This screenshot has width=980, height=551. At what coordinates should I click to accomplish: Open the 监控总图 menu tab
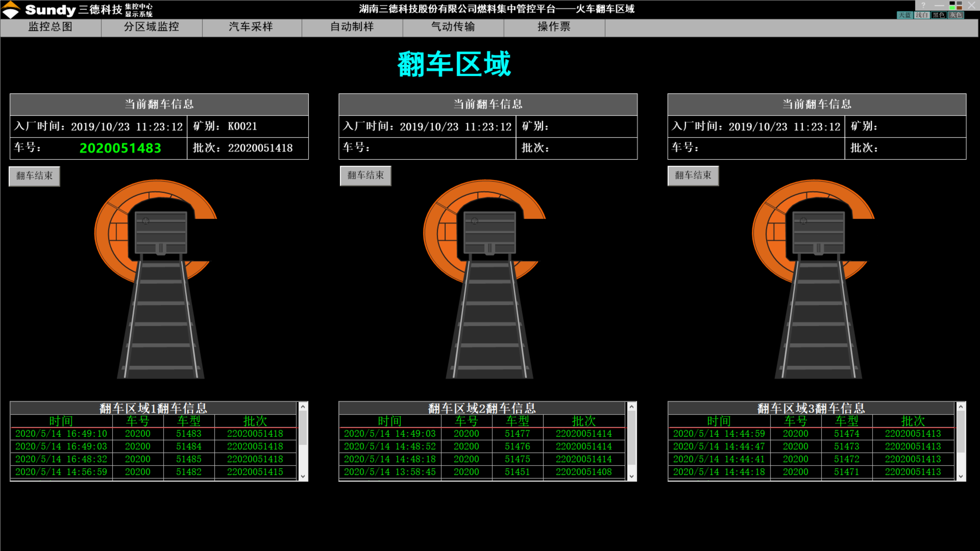tap(51, 27)
